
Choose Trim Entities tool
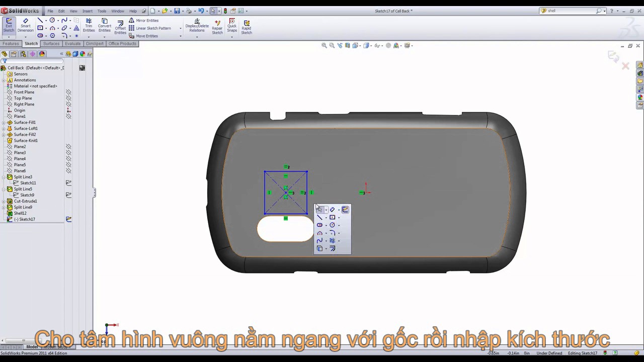pos(89,26)
